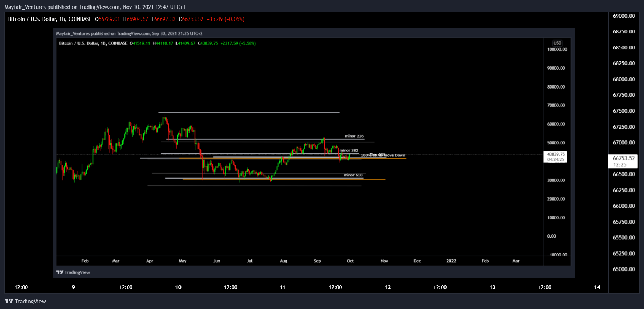
Task: Click the 68000.00 price axis label
Action: (624, 79)
